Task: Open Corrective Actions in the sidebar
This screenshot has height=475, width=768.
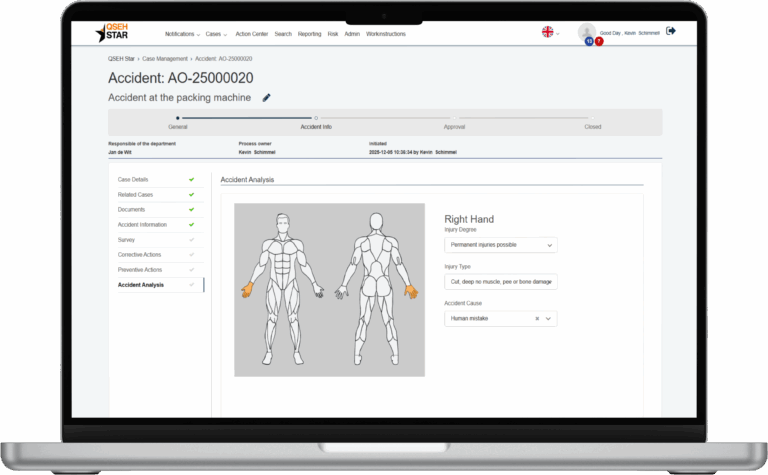Action: [x=140, y=255]
